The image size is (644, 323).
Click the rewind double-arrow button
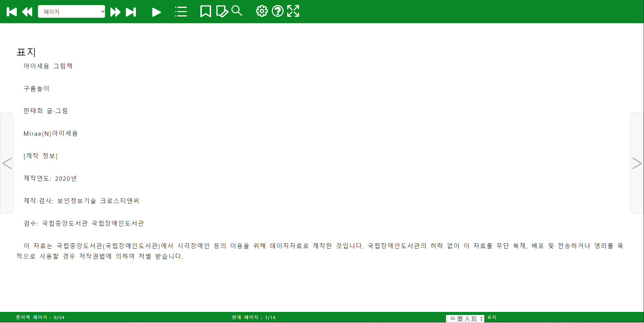click(27, 12)
